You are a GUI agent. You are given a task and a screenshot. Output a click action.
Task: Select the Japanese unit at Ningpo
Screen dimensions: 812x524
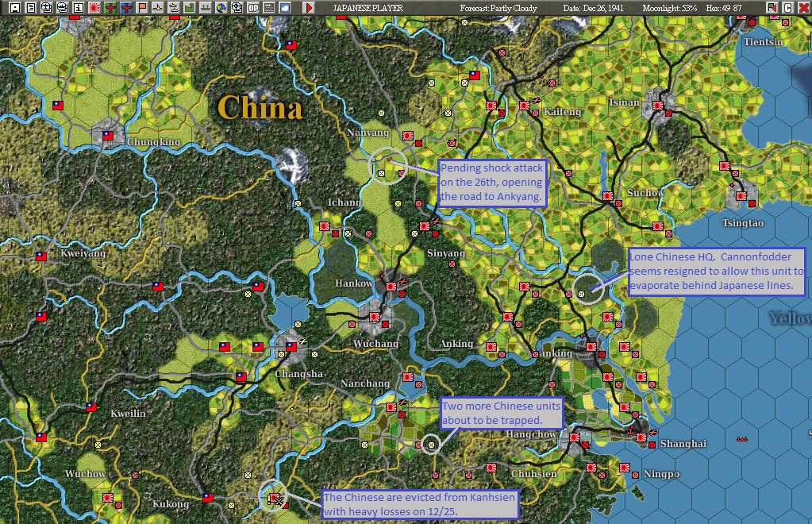pos(625,468)
